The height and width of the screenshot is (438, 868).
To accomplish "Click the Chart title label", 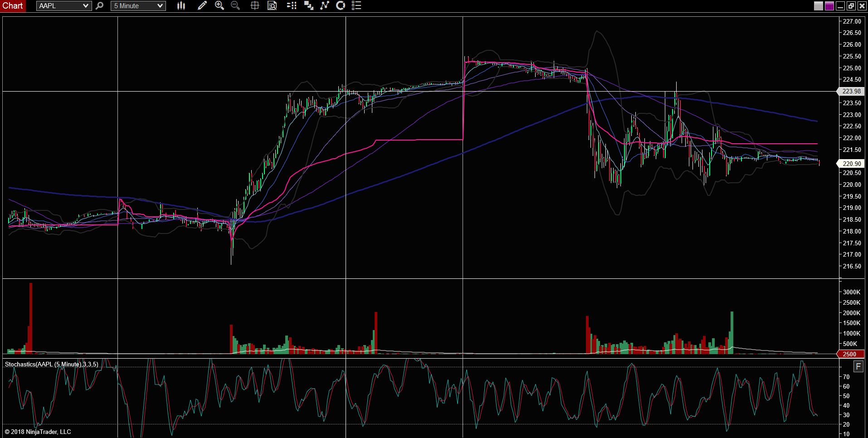I will coord(13,6).
